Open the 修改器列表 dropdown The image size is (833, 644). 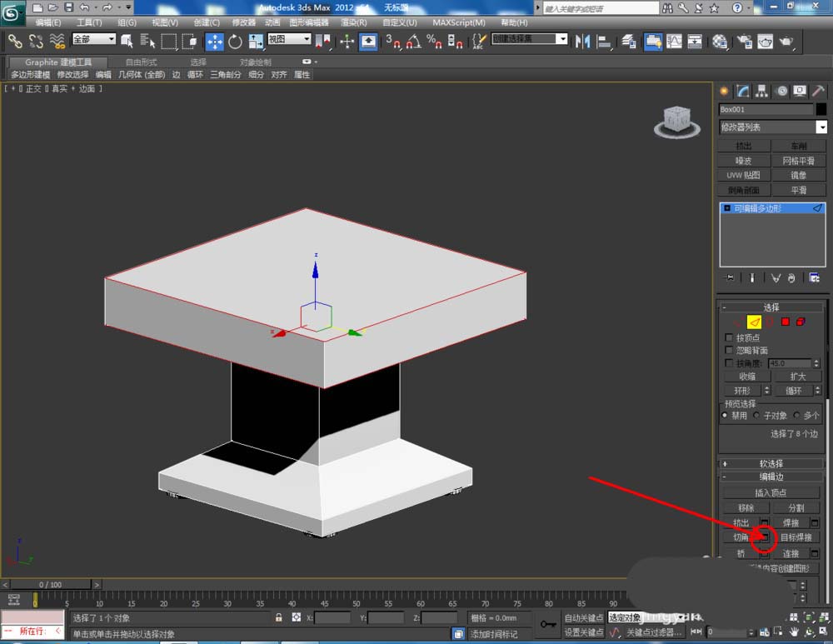[x=821, y=127]
